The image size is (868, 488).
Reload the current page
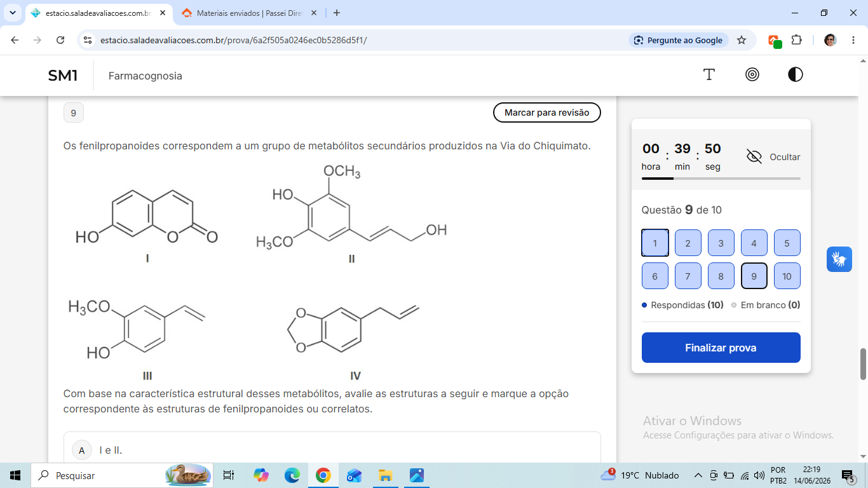click(60, 40)
